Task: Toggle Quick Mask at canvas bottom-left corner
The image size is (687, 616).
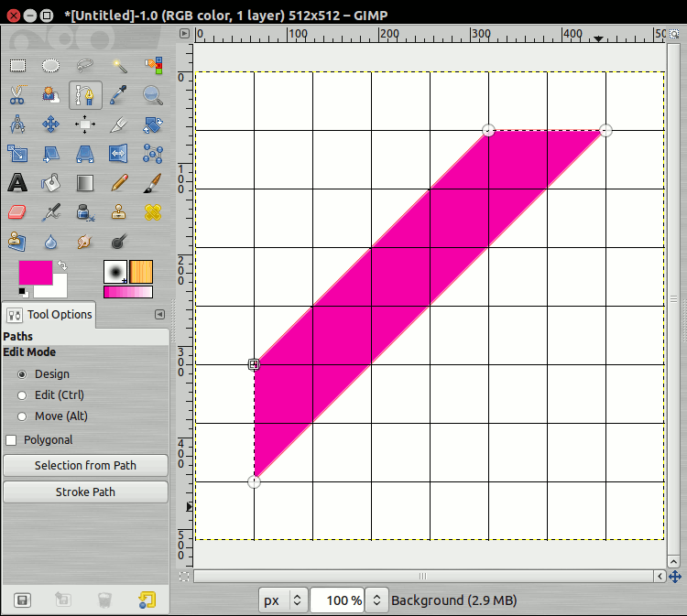Action: 184,577
